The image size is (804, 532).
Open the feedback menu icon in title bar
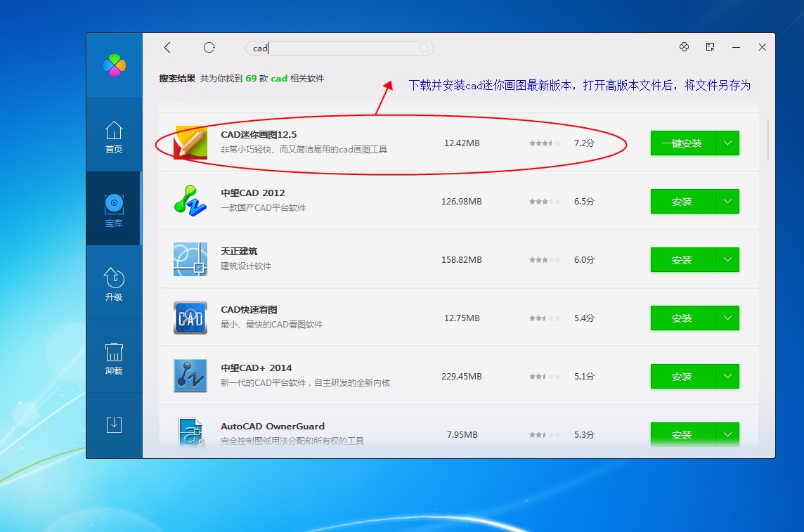[x=710, y=47]
